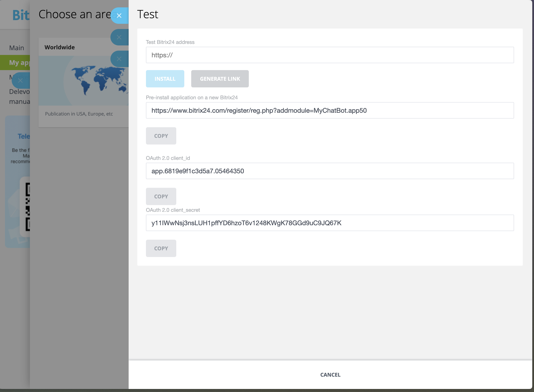Click the second blue X tab beside Worldwide heading
The height and width of the screenshot is (392, 534).
119,37
